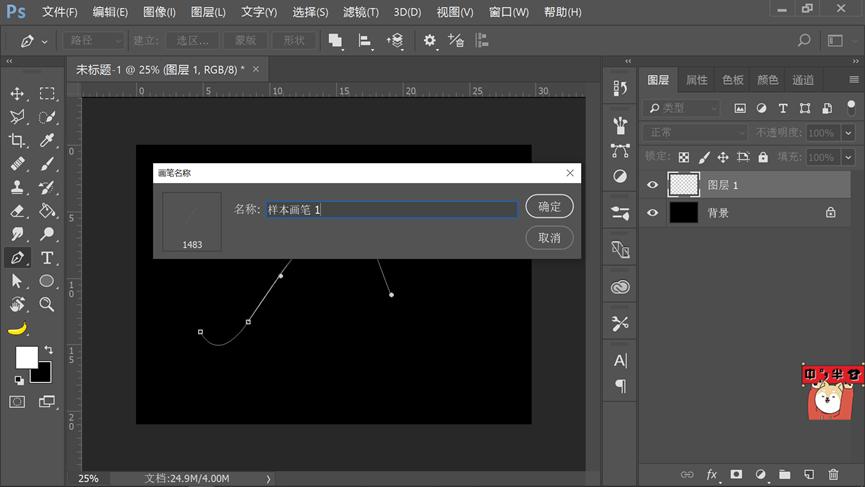Open path operations in options bar

click(335, 41)
